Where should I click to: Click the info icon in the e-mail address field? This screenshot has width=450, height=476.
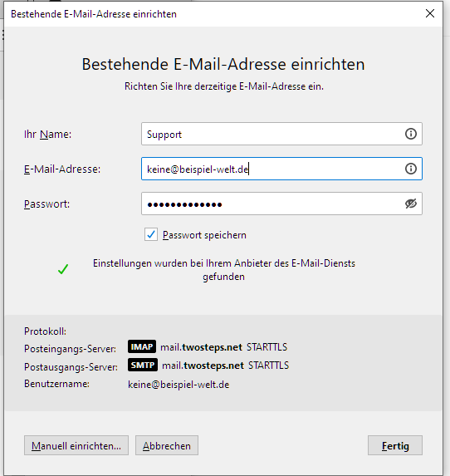coord(410,169)
